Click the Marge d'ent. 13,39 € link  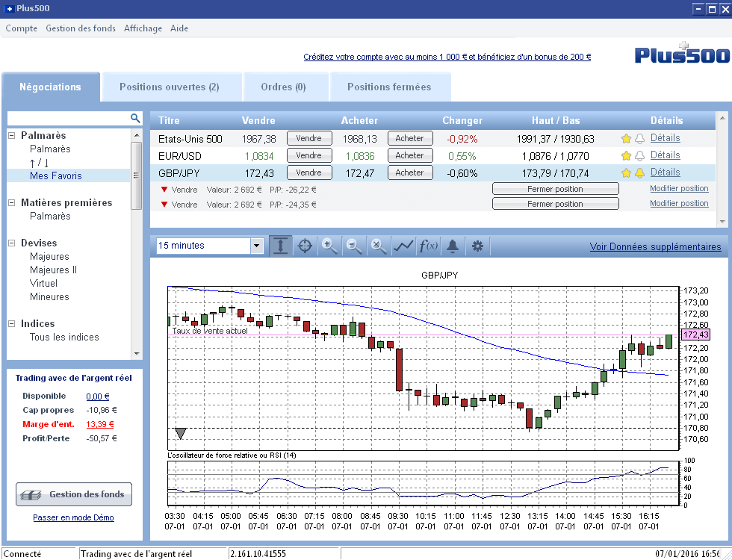[x=100, y=424]
